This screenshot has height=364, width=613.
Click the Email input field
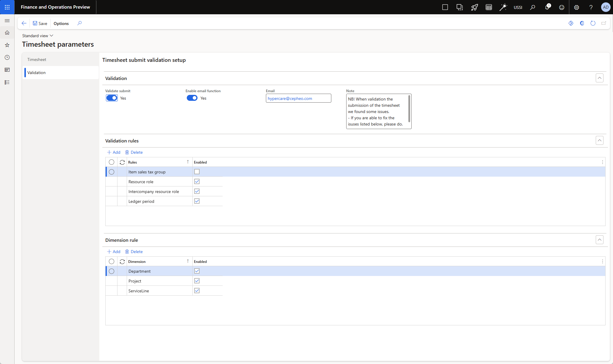pos(298,98)
